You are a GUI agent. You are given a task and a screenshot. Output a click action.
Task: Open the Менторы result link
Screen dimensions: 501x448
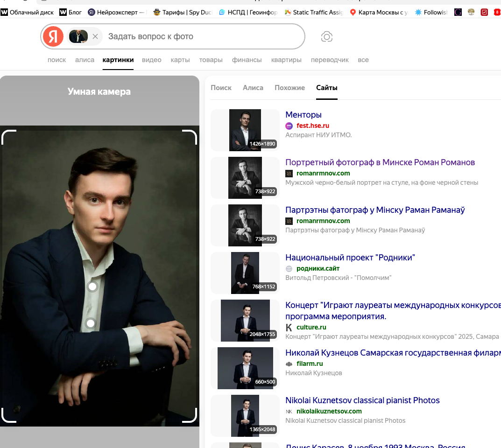click(x=303, y=114)
